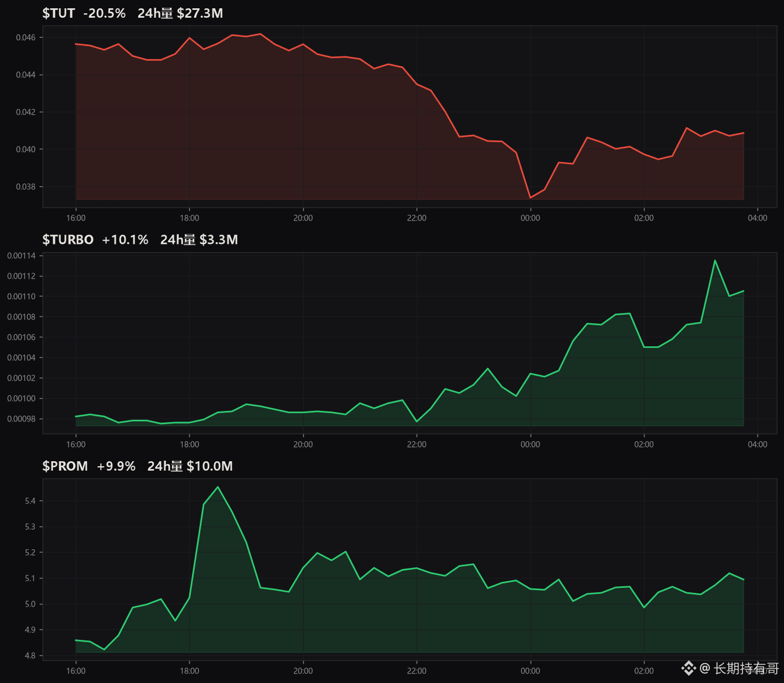Viewport: 784px width, 683px height.
Task: Click 18:00 on the $TUT time axis
Action: (x=190, y=218)
